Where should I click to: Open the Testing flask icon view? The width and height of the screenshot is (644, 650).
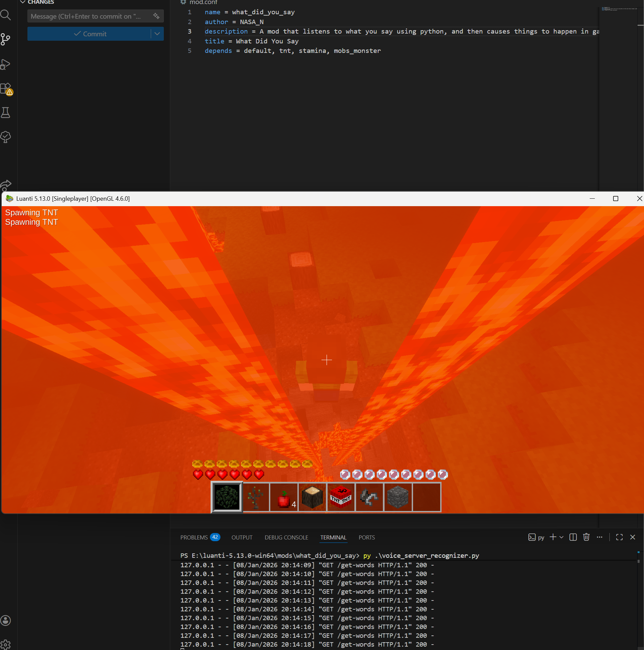pyautogui.click(x=6, y=113)
